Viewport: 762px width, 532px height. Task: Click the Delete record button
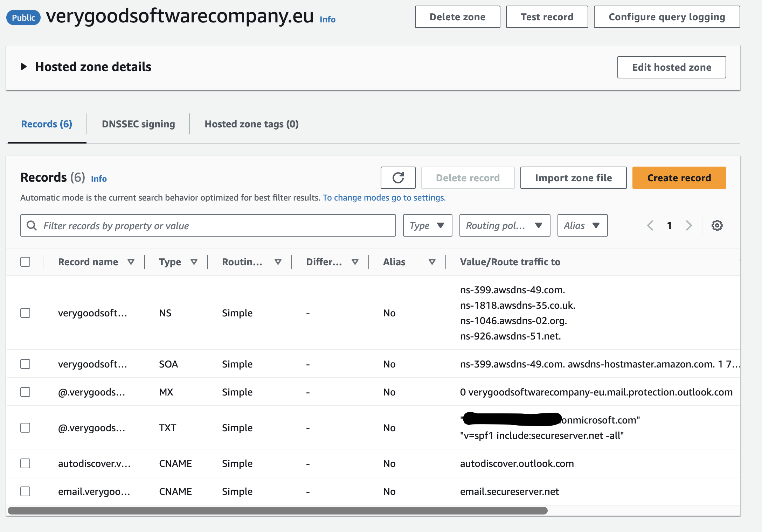click(x=468, y=178)
